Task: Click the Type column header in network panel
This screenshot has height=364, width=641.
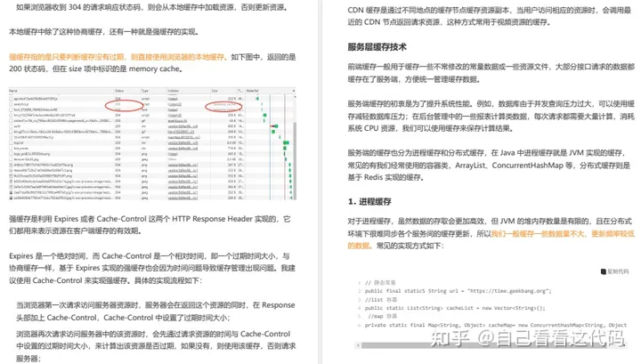Action: coord(145,91)
